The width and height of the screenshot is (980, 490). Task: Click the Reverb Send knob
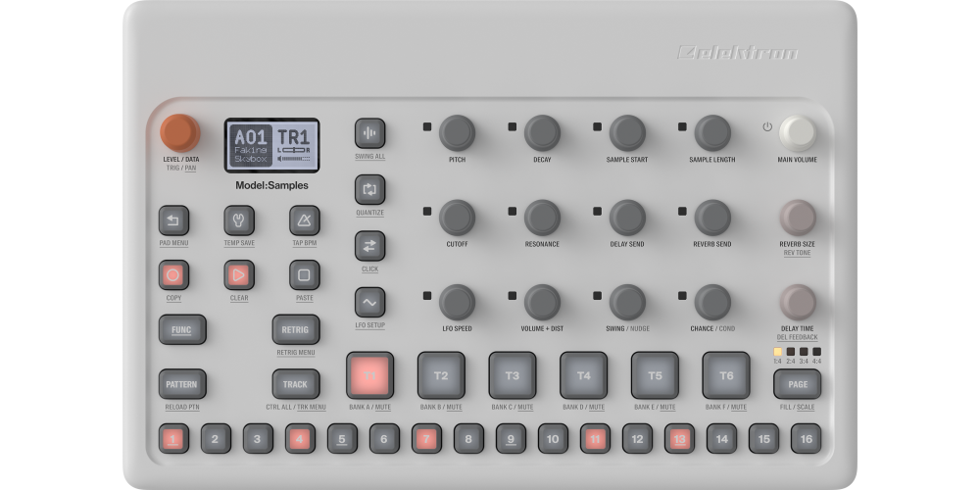(711, 218)
